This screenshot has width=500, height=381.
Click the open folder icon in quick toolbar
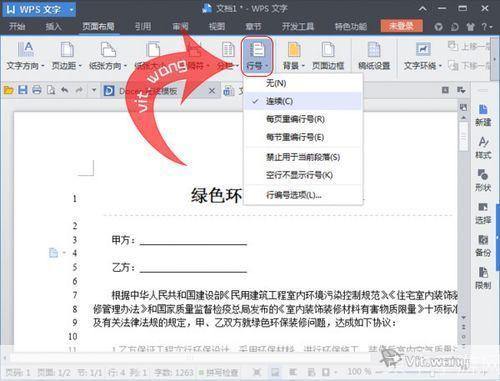[x=8, y=90]
